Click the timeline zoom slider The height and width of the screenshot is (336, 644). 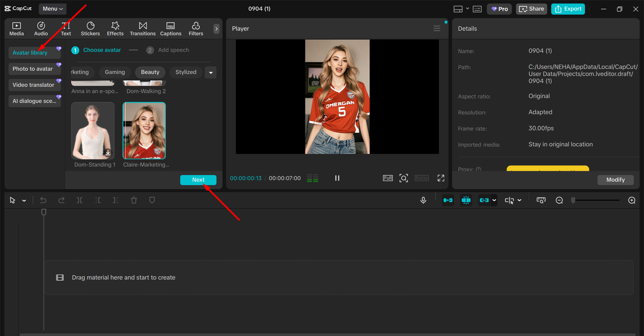596,200
